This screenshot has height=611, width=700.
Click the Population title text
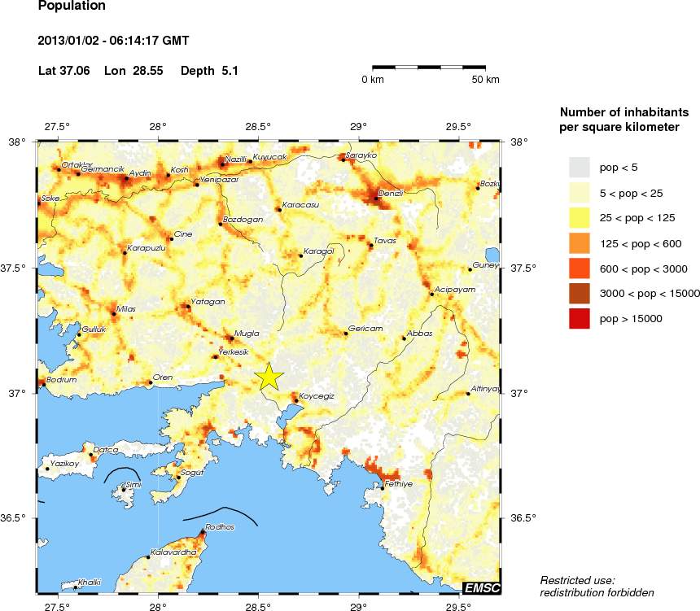[x=72, y=6]
